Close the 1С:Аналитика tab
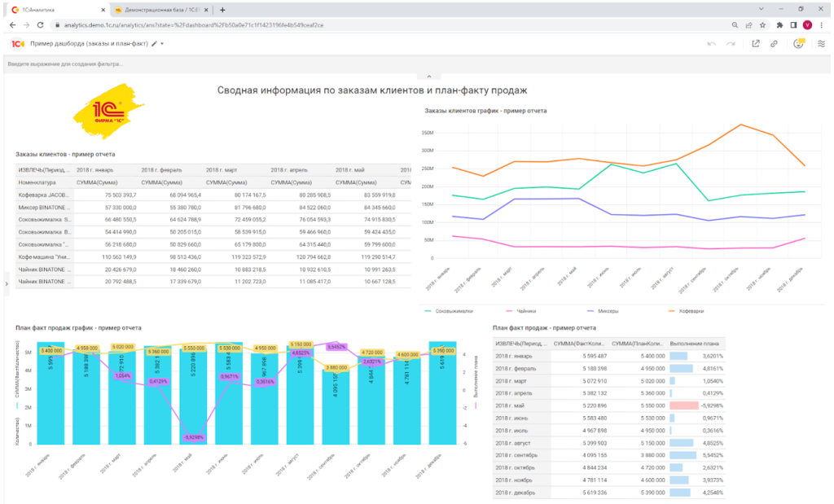 (103, 10)
